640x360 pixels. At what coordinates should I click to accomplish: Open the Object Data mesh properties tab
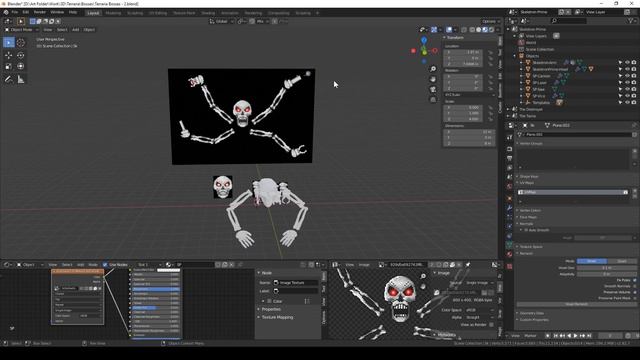[509, 244]
